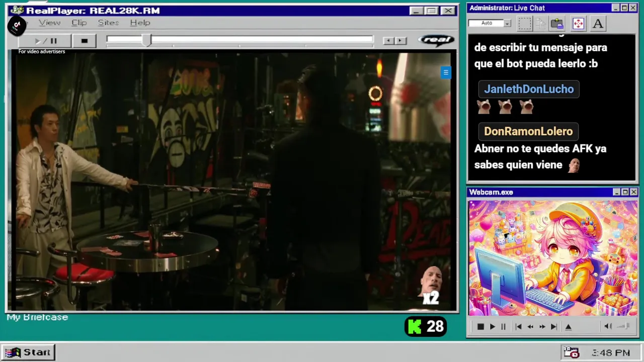
Task: Click the Play triangle in Webcam.exe controls
Action: click(492, 327)
